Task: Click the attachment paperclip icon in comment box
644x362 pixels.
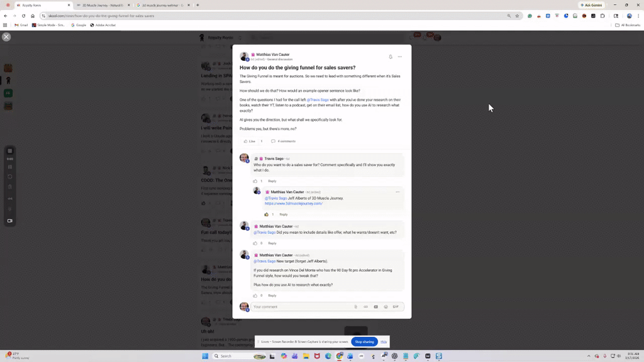Action: [356, 307]
